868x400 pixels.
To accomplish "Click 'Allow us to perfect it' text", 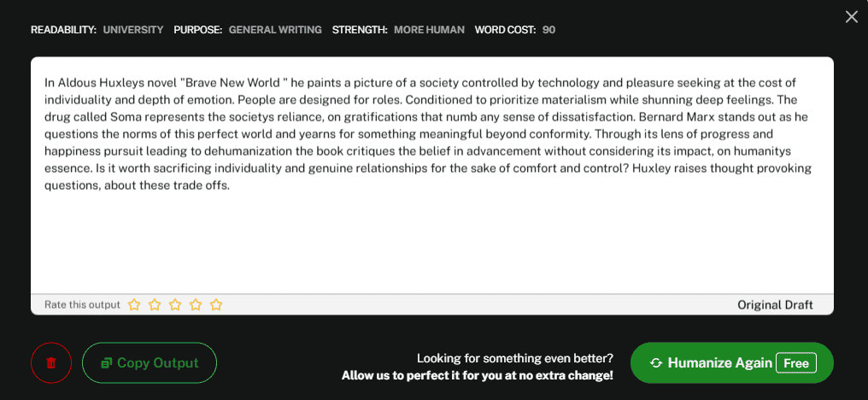I will [477, 375].
